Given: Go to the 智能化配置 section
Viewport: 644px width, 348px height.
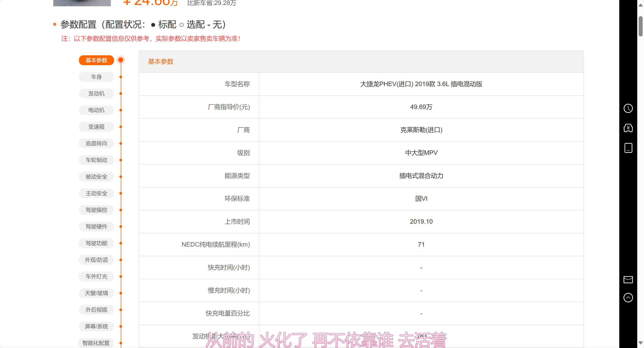Looking at the screenshot, I should [x=96, y=343].
